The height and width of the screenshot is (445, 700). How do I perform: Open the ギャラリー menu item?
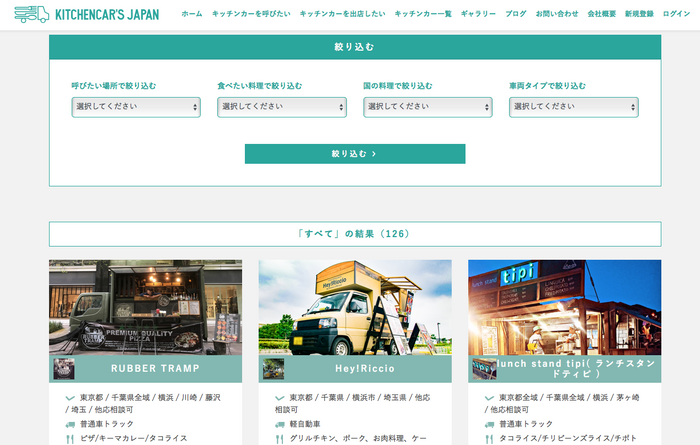tap(478, 14)
